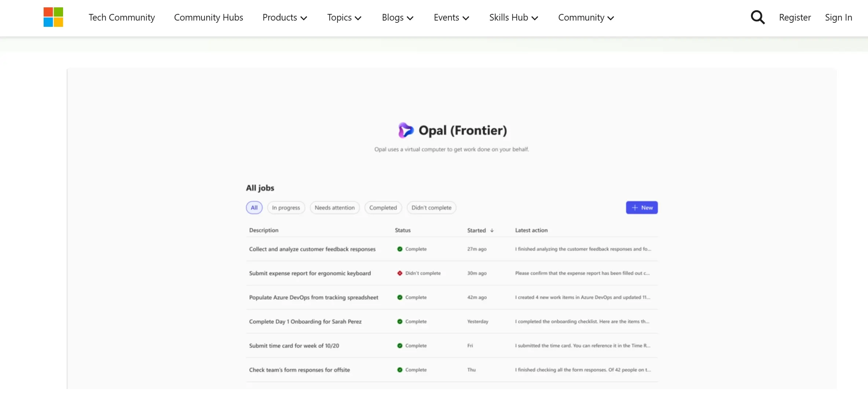
Task: Click the green status dot for Sarah Perez onboarding
Action: coord(400,322)
